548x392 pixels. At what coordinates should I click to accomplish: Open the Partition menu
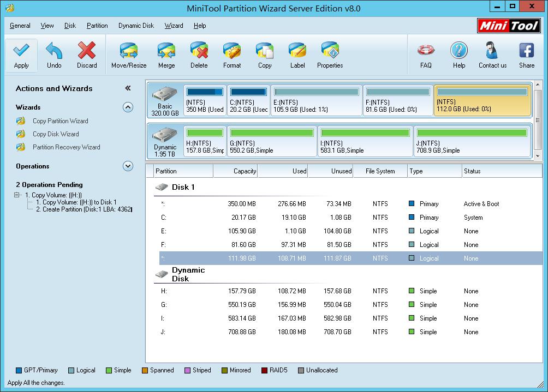(97, 26)
